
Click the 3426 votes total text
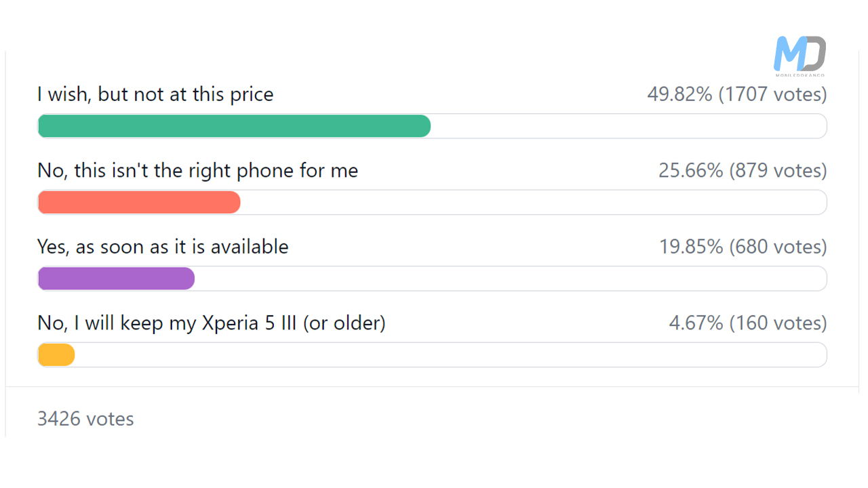pyautogui.click(x=85, y=419)
